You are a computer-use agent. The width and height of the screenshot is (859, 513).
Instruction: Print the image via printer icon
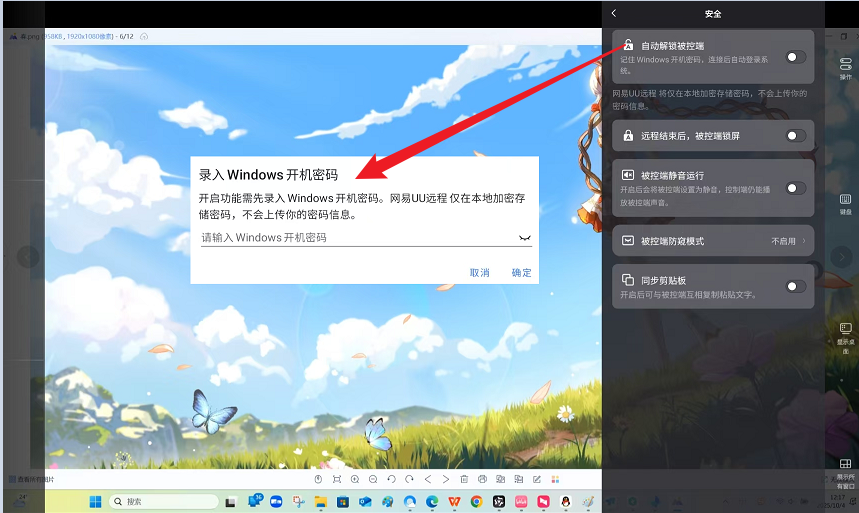click(482, 480)
